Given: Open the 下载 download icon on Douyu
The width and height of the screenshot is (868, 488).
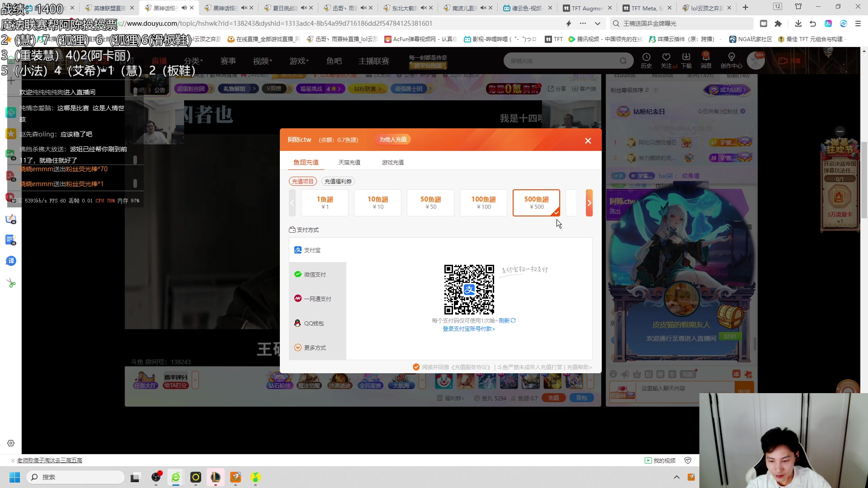Looking at the screenshot, I should [x=686, y=61].
